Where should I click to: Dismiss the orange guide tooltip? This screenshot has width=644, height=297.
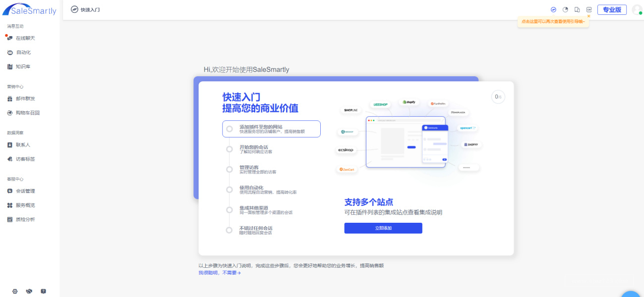coord(588,16)
